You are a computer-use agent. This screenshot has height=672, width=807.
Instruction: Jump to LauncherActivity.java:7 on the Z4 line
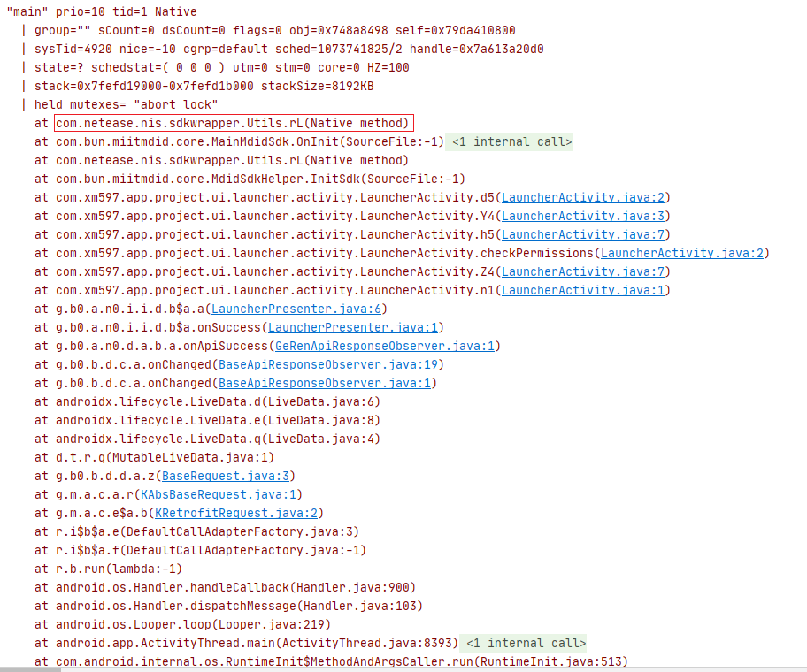tap(583, 272)
